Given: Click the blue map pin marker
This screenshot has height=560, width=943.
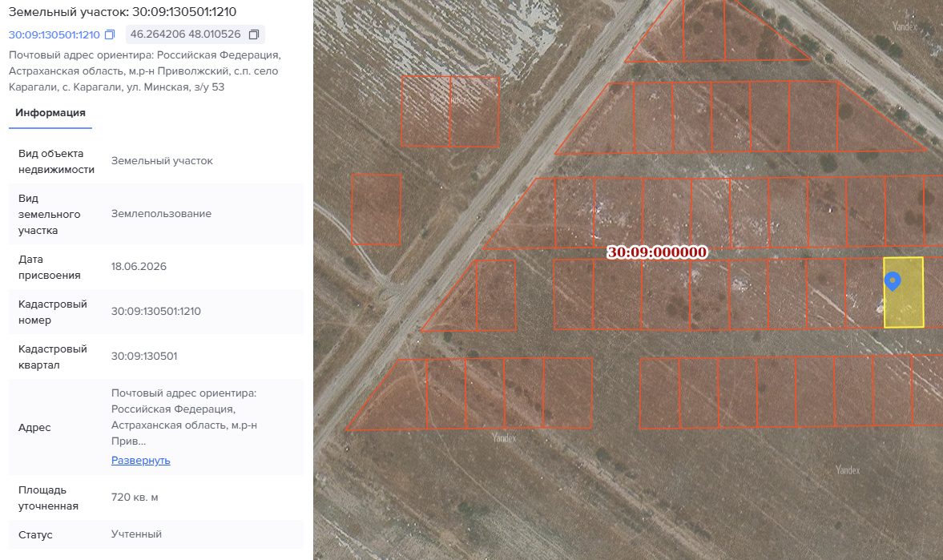Looking at the screenshot, I should tap(893, 280).
